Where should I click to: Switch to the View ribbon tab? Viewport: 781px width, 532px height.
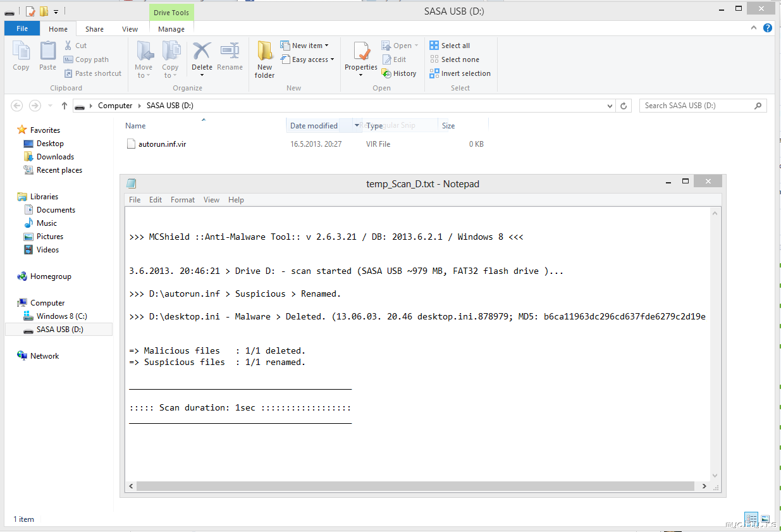pyautogui.click(x=130, y=29)
